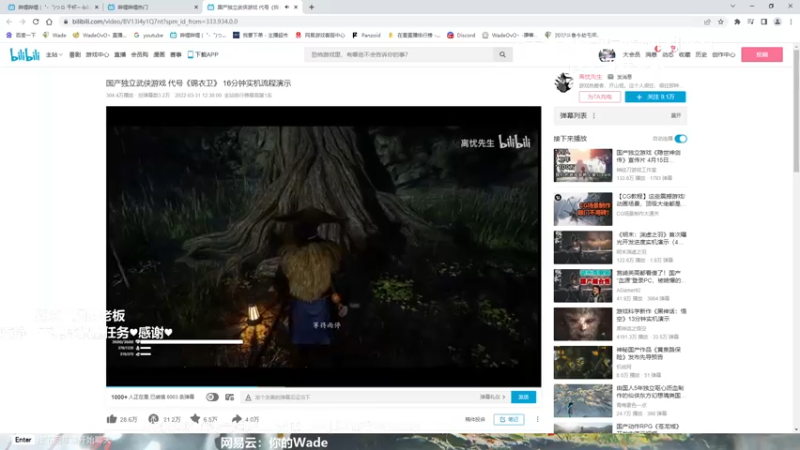Click the browser address bar URL
The width and height of the screenshot is (800, 450).
[155, 21]
